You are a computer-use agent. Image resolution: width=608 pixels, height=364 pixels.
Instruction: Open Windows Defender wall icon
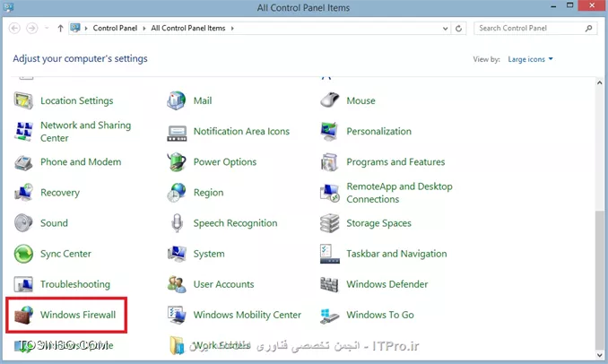point(330,284)
